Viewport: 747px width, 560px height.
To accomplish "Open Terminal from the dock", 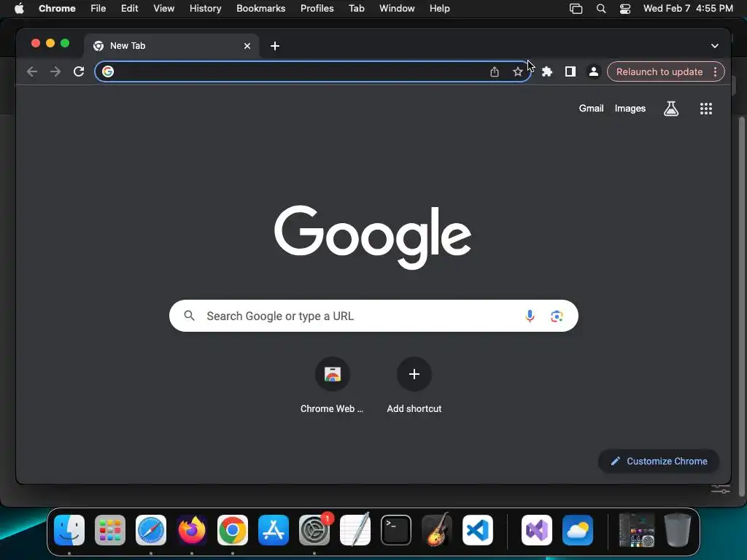I will tap(396, 530).
